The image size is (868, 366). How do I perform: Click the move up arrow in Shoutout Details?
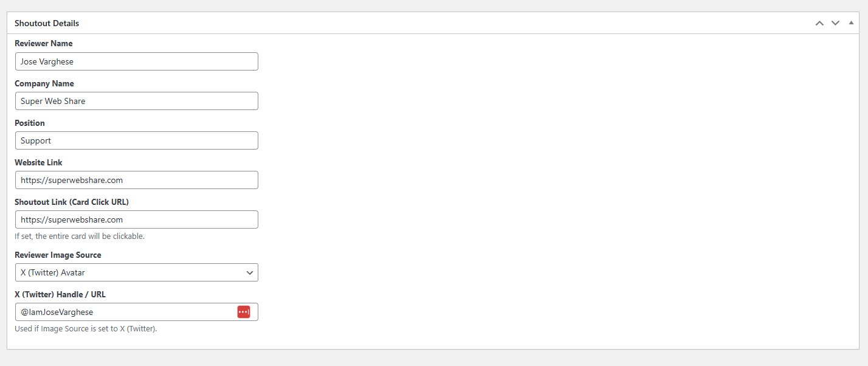point(819,23)
